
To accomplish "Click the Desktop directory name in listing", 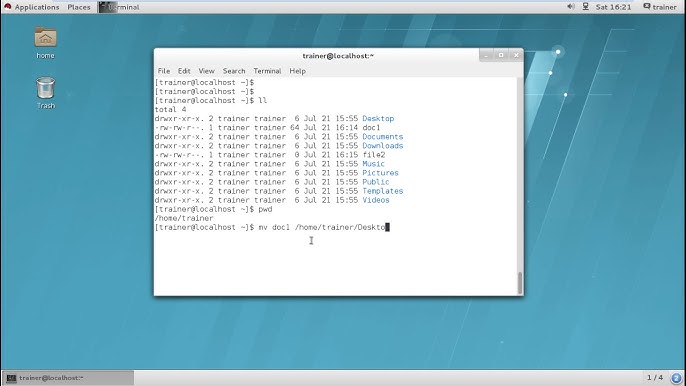I will coord(378,119).
